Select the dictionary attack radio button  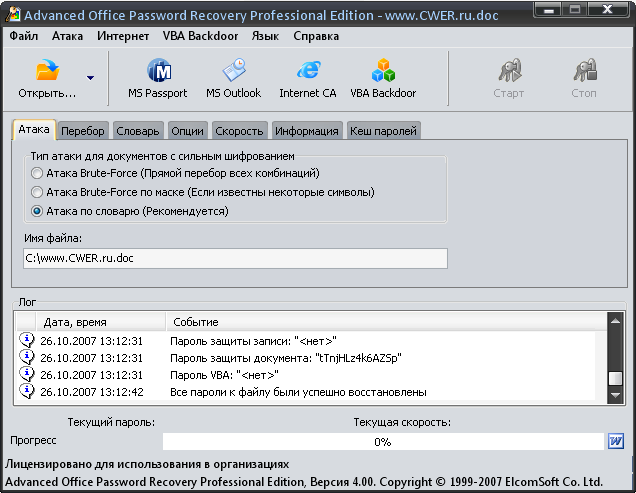pyautogui.click(x=37, y=211)
